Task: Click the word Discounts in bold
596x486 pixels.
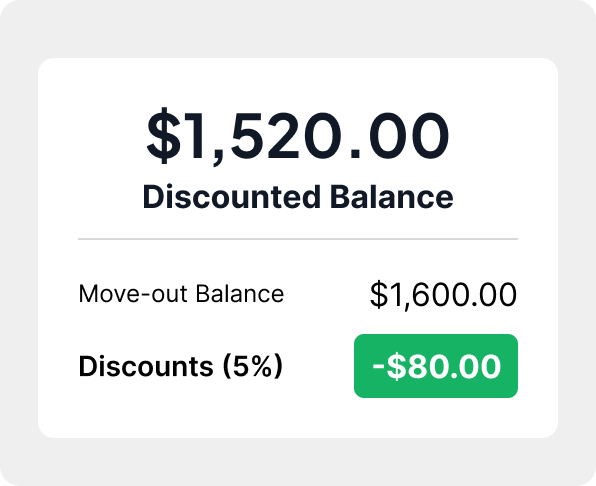Action: click(x=146, y=366)
